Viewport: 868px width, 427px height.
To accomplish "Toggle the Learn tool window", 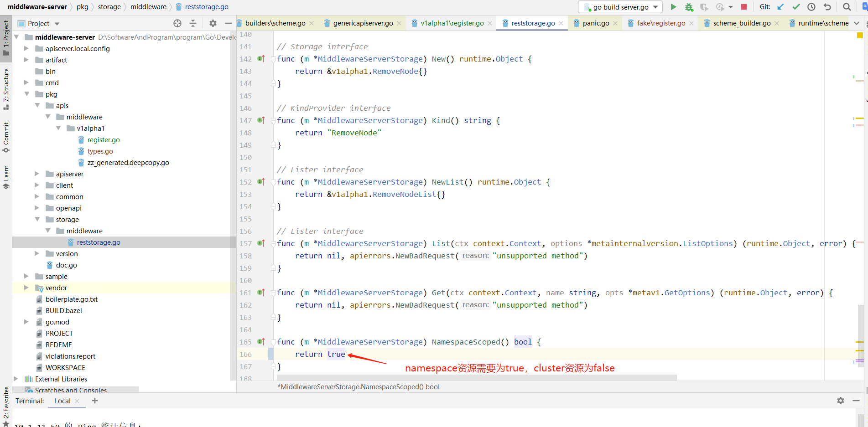I will pyautogui.click(x=6, y=177).
